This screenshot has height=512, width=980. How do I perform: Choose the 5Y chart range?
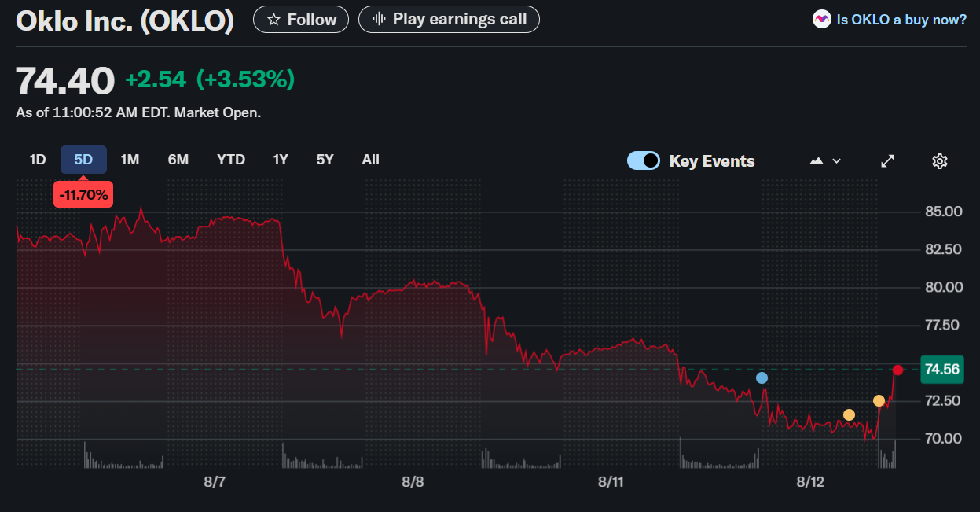[325, 160]
